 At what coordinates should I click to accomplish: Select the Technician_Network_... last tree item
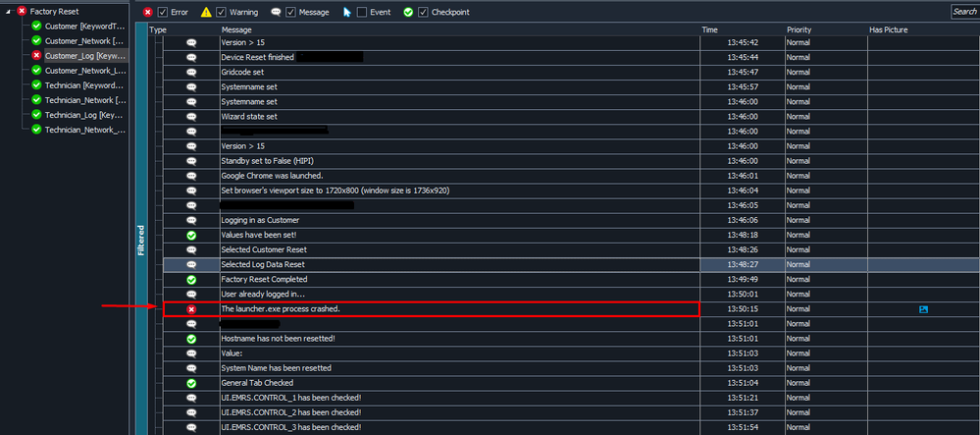[85, 130]
